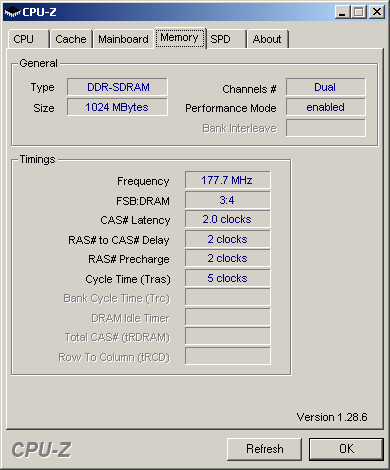Click the 5 clocks Tras value
Screen dimensions: 390x470
(228, 278)
